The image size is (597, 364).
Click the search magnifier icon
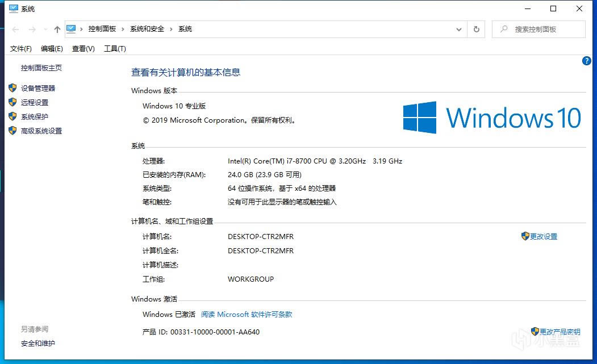(504, 29)
